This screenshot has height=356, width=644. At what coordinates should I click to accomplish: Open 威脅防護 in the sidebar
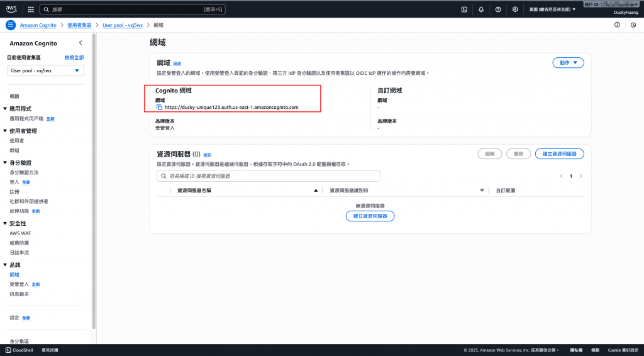(x=19, y=243)
